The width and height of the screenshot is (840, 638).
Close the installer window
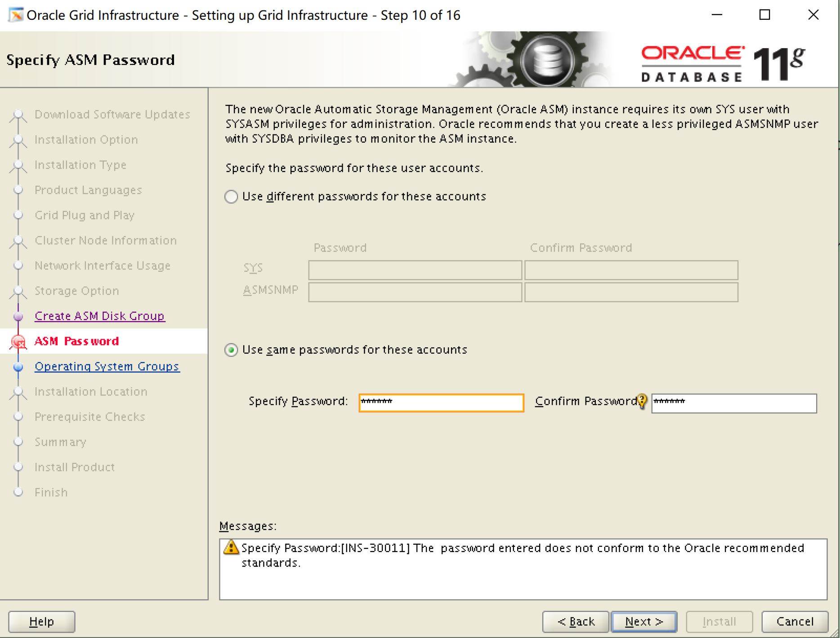click(813, 15)
